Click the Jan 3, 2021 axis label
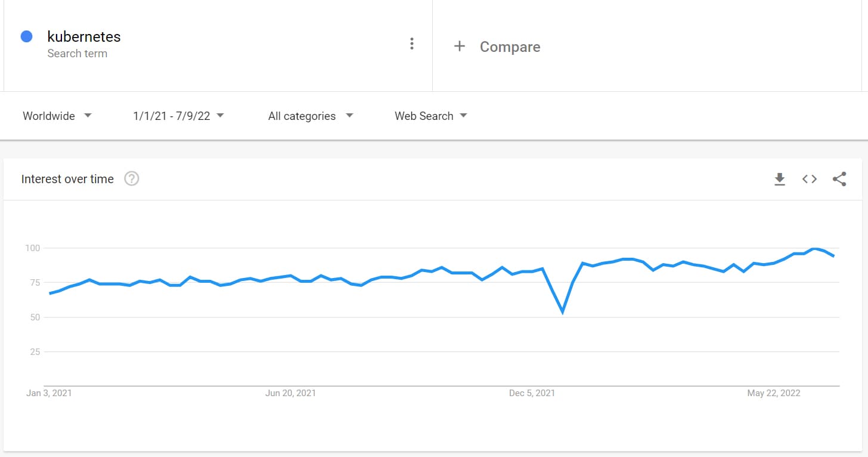Viewport: 868px width, 457px height. (49, 393)
